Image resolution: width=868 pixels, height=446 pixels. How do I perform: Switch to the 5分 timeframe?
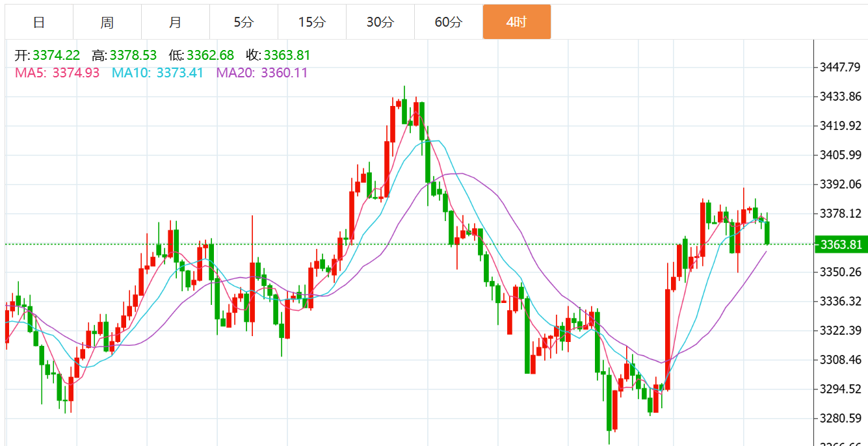point(244,22)
